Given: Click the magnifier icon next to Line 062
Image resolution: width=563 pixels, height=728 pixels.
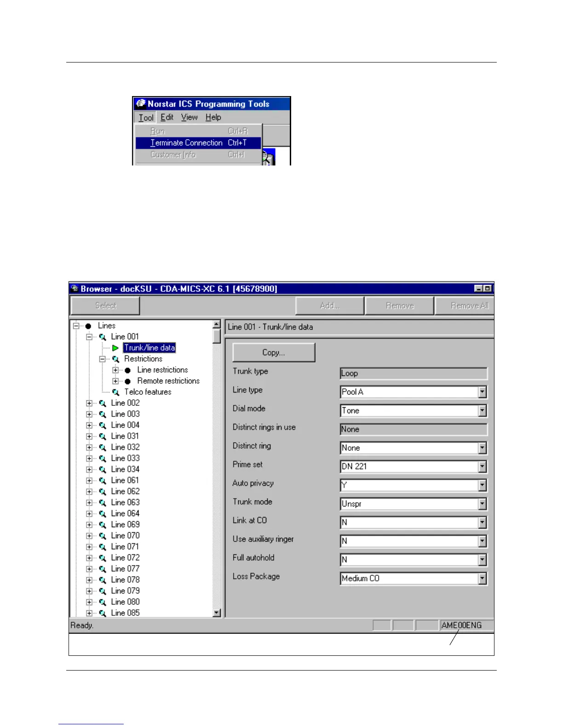Looking at the screenshot, I should pyautogui.click(x=103, y=491).
